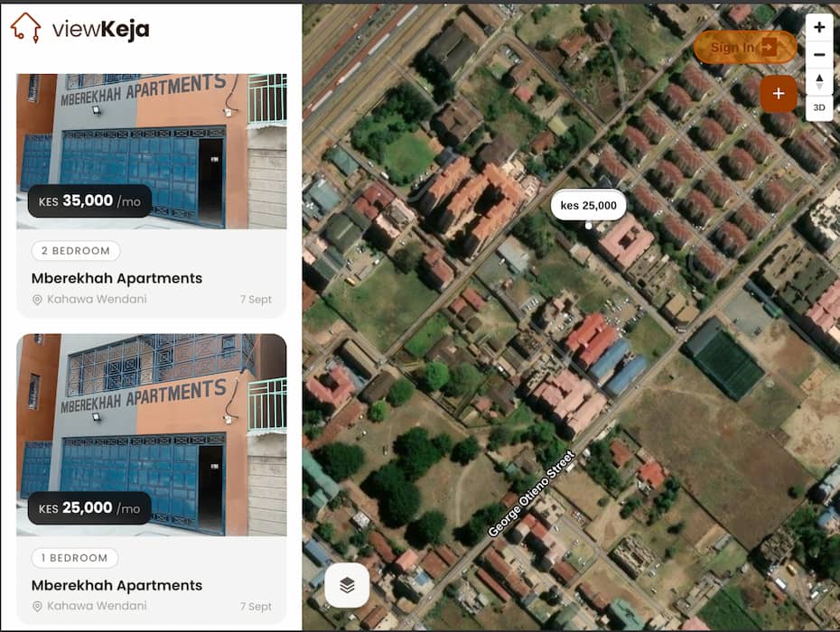
Task: Reset map bearing with compass control
Action: pyautogui.click(x=818, y=81)
